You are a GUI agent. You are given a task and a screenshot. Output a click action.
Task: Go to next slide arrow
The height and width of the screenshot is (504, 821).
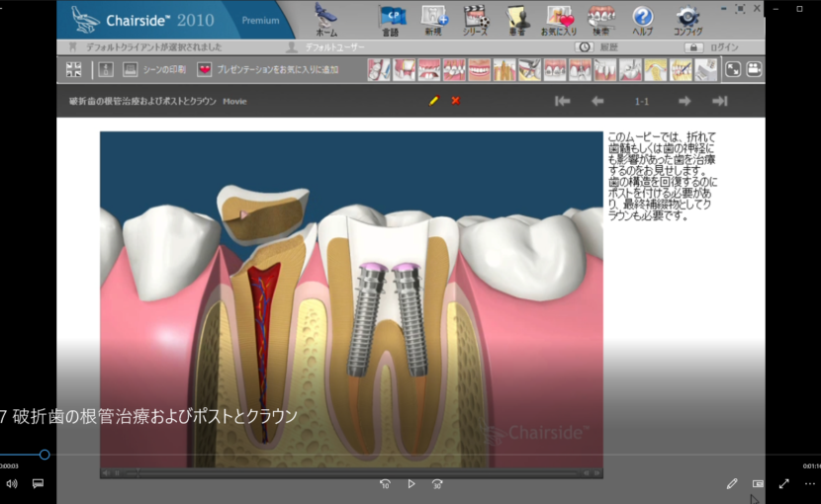684,101
